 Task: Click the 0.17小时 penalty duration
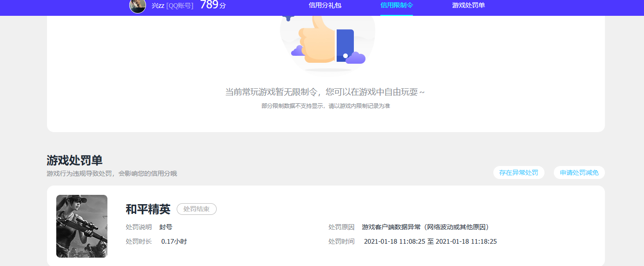pos(174,242)
